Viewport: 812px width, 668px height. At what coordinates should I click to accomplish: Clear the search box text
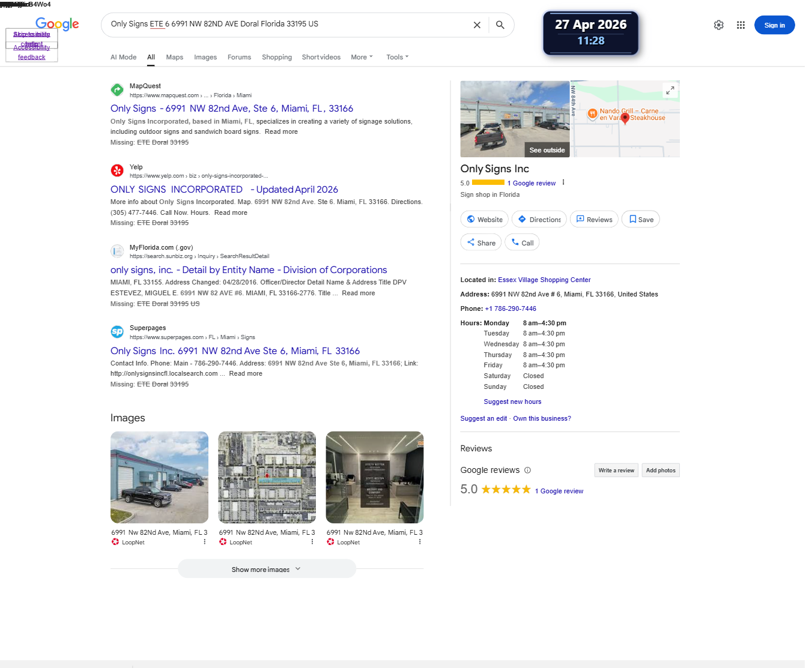477,25
